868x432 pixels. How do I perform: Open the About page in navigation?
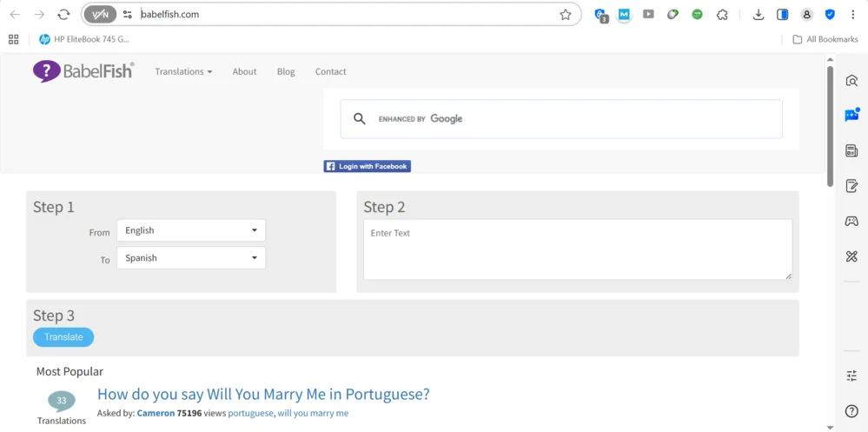click(x=244, y=72)
